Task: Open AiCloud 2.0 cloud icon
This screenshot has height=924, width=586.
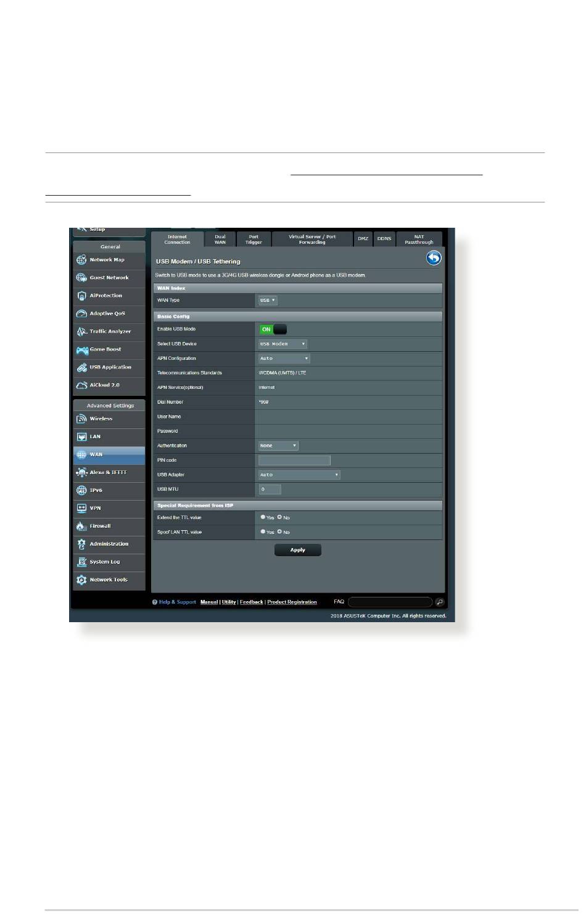Action: (x=81, y=385)
